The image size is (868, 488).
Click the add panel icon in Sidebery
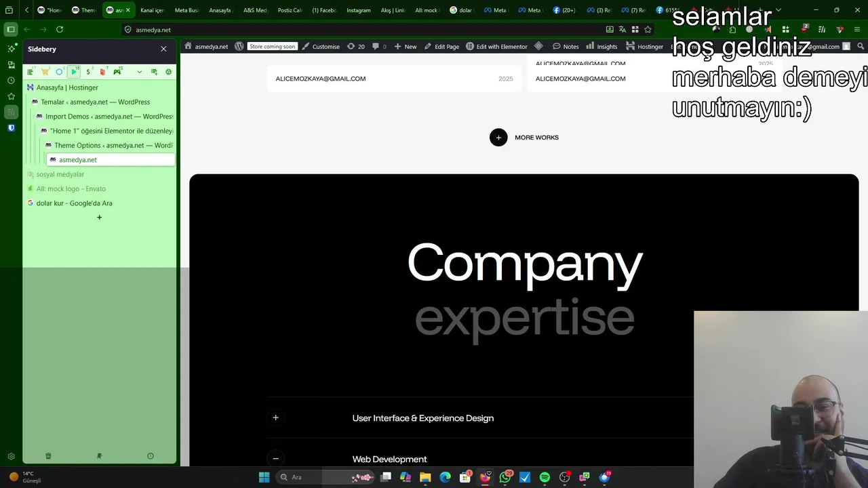(x=154, y=72)
